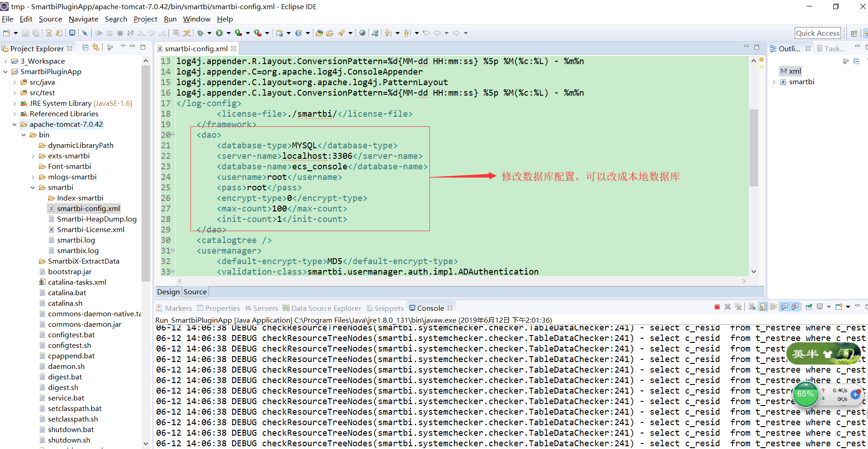Expand the 3_Workspace project

click(5, 61)
